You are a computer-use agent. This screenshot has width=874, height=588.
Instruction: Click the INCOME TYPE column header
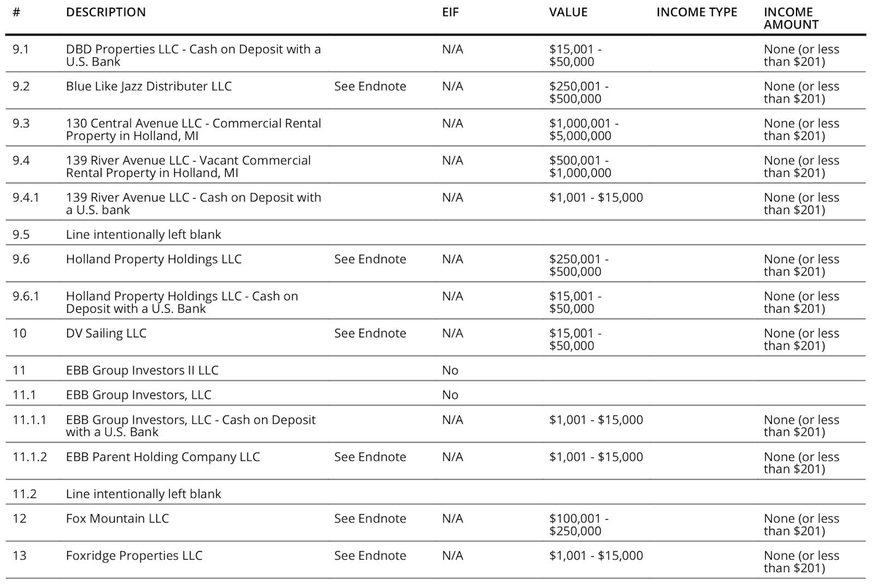pyautogui.click(x=696, y=12)
